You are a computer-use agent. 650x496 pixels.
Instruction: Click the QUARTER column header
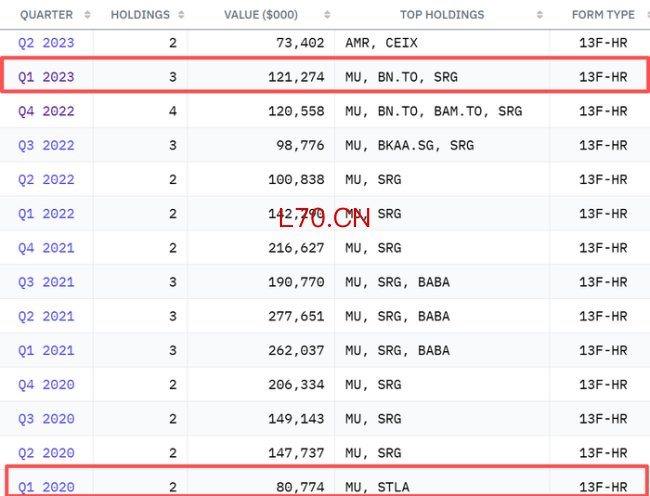coord(46,15)
